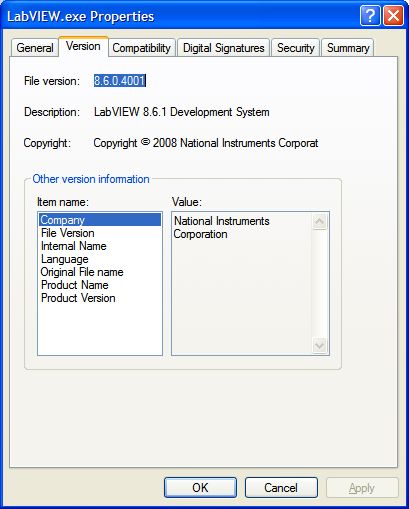Click the file version field 8.6.0.4001
Screen dimensions: 409x509
click(x=120, y=81)
